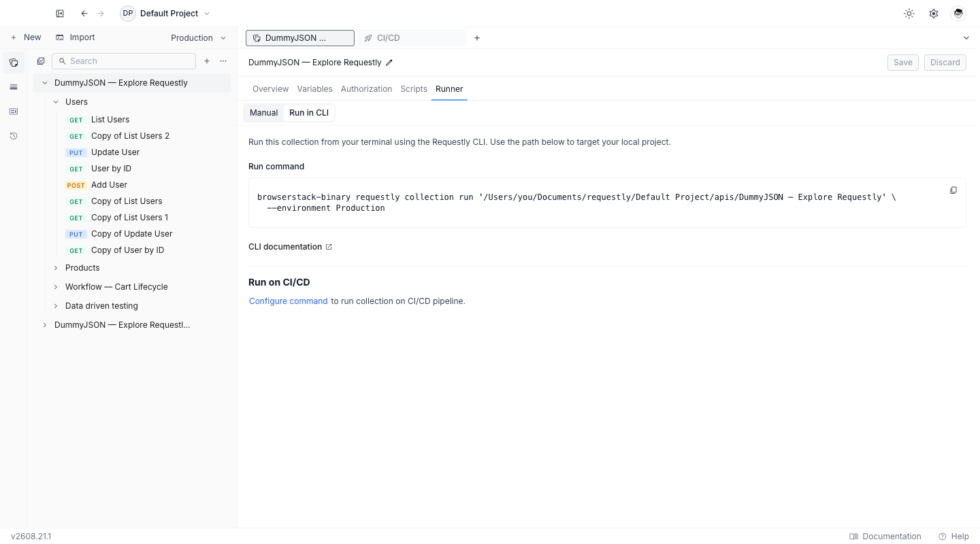Open the user profile avatar

pyautogui.click(x=958, y=14)
